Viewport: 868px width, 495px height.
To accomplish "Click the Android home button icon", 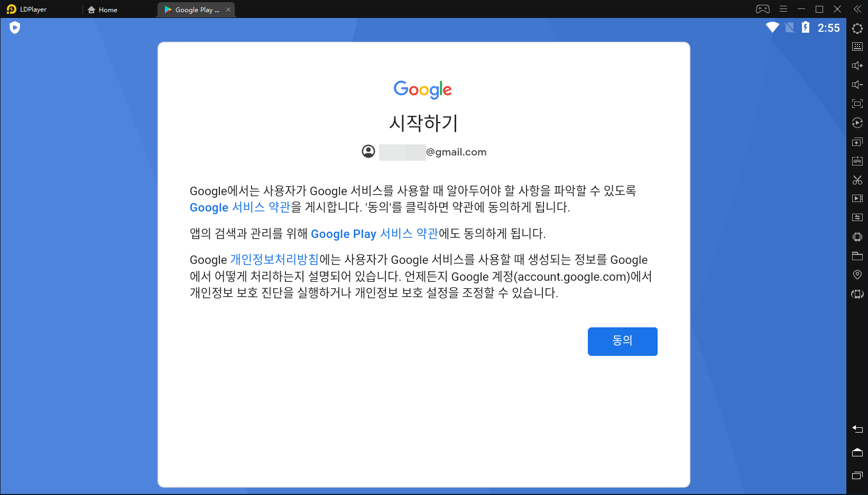I will click(x=857, y=452).
